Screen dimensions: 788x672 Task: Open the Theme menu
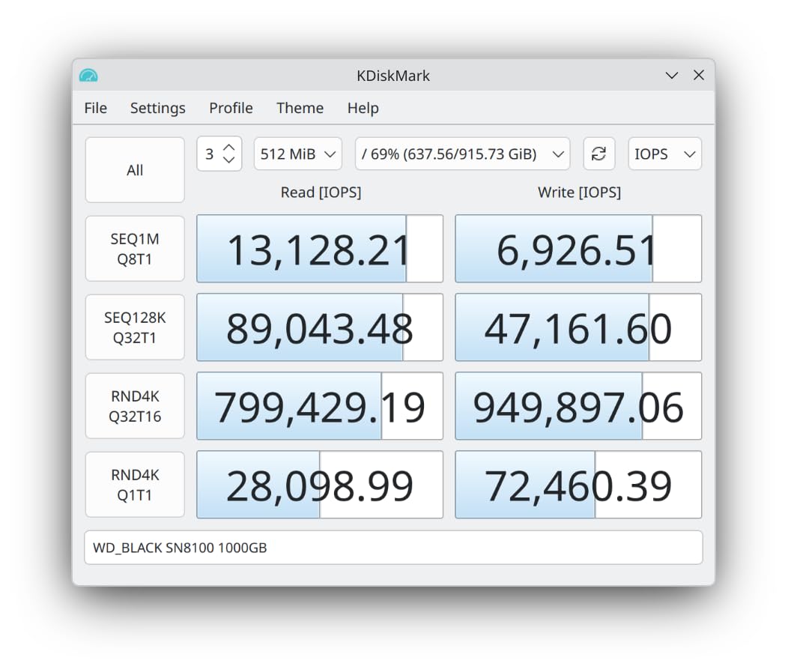(300, 108)
